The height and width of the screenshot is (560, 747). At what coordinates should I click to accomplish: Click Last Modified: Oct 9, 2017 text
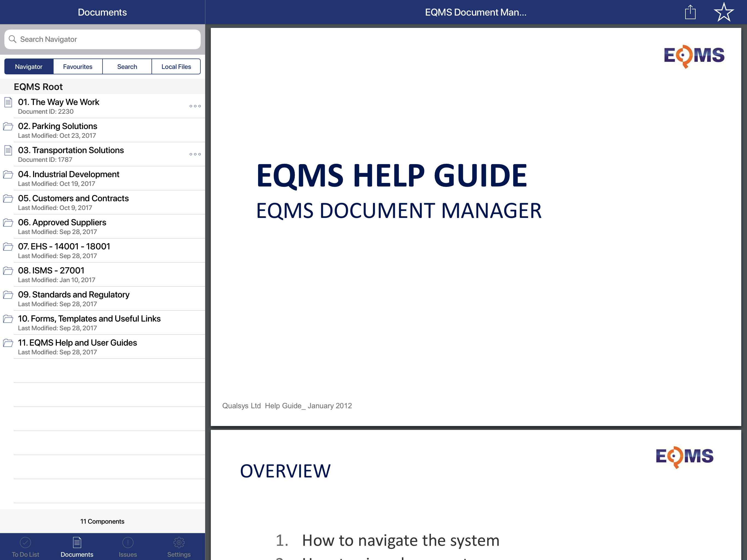(x=55, y=208)
